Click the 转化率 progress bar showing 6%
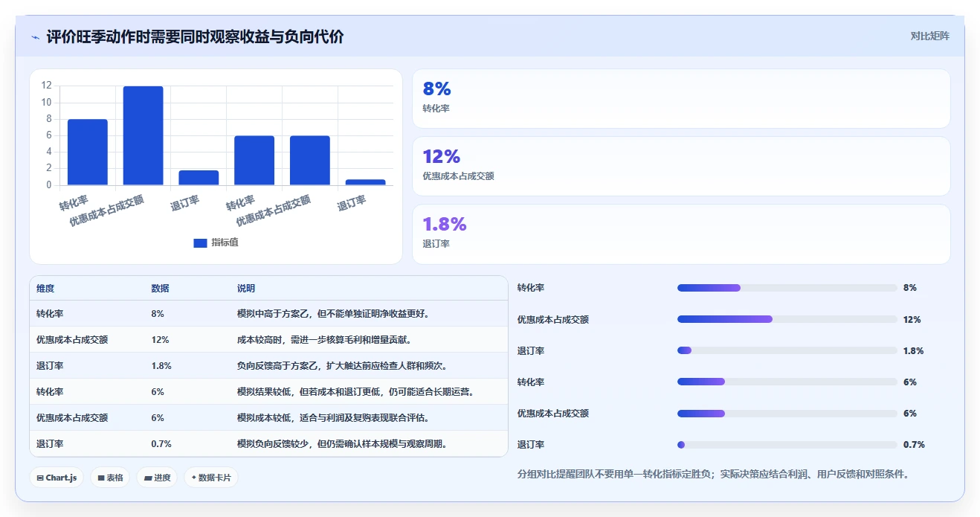This screenshot has width=980, height=517. pyautogui.click(x=787, y=382)
